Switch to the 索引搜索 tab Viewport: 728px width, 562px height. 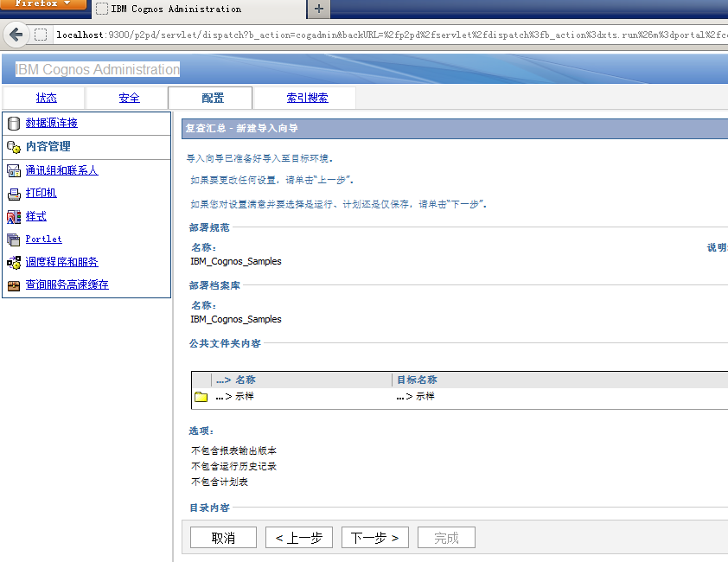tap(307, 98)
